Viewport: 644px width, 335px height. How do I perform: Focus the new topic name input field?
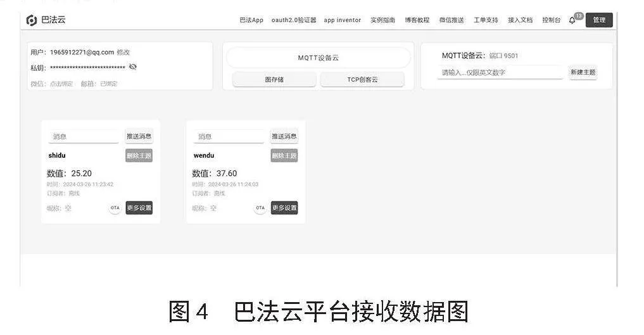tap(500, 73)
